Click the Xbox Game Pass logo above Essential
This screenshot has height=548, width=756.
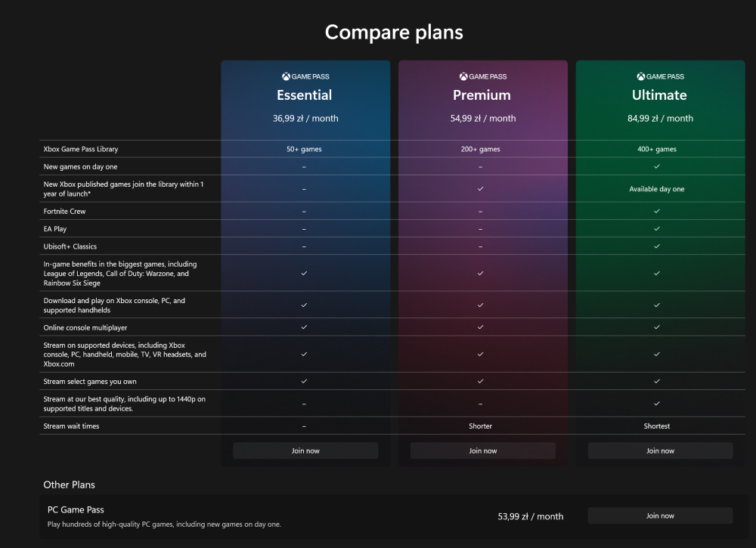point(305,76)
